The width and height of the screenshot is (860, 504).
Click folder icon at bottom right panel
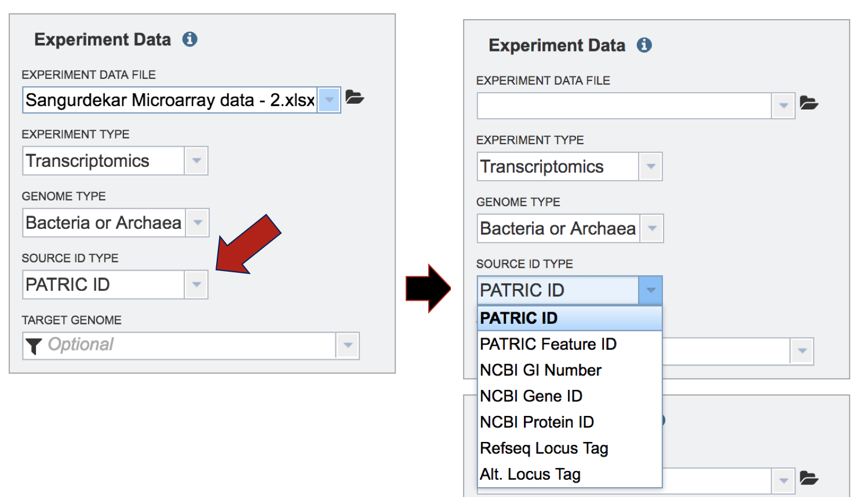pos(809,479)
